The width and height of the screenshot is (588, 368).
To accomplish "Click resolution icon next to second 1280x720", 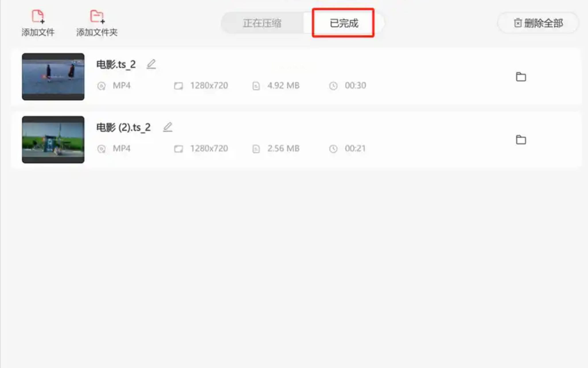I will click(x=178, y=149).
